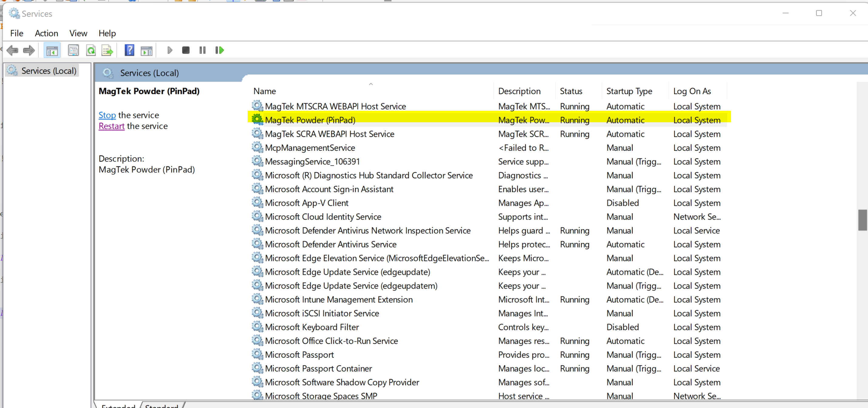Open the Action menu
Viewport: 868px width, 408px height.
pyautogui.click(x=46, y=33)
